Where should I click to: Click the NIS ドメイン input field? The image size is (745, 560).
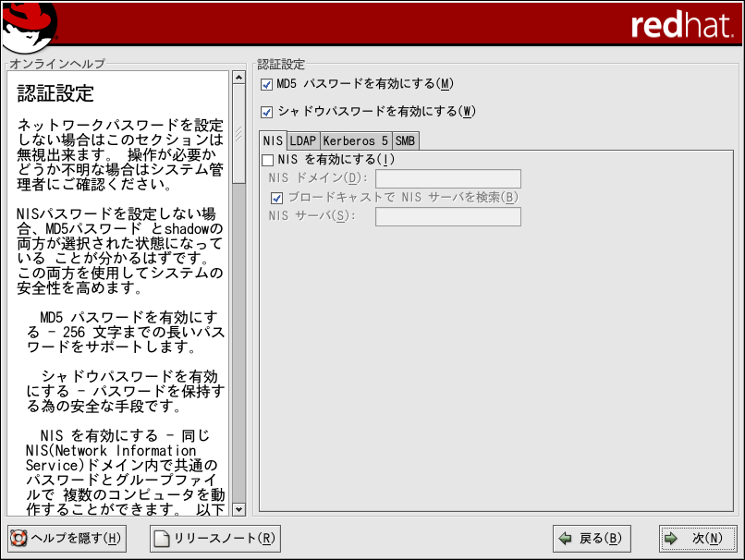447,178
